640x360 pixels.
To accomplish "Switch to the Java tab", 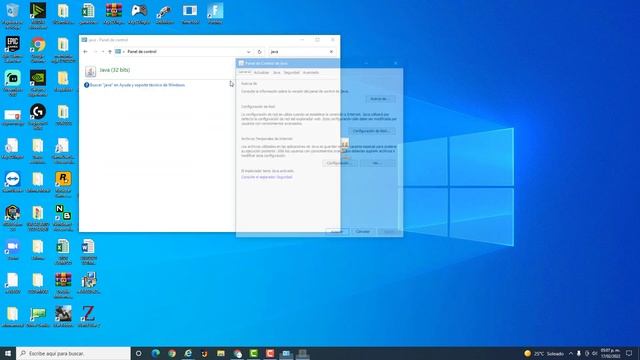I will coord(276,73).
